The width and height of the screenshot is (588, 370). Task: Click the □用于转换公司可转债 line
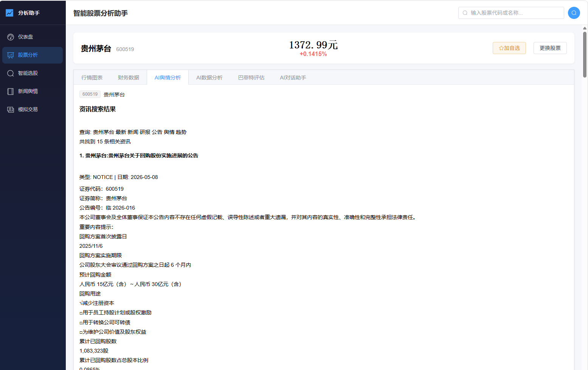point(105,322)
